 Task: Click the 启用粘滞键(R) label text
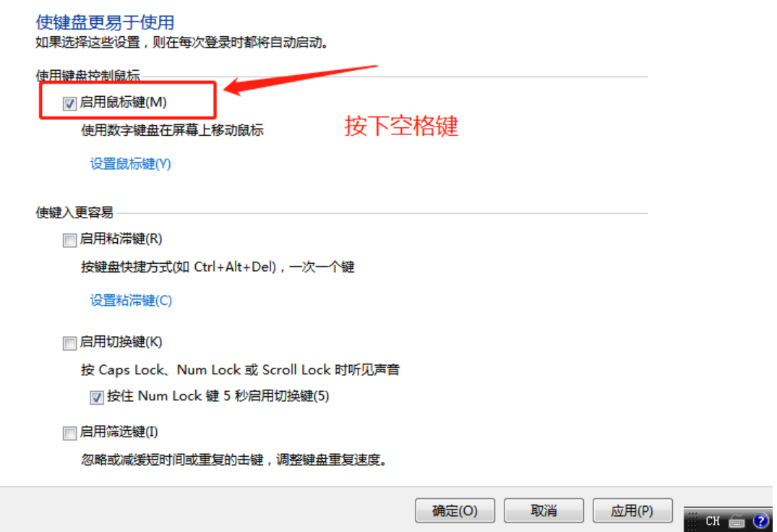click(121, 239)
